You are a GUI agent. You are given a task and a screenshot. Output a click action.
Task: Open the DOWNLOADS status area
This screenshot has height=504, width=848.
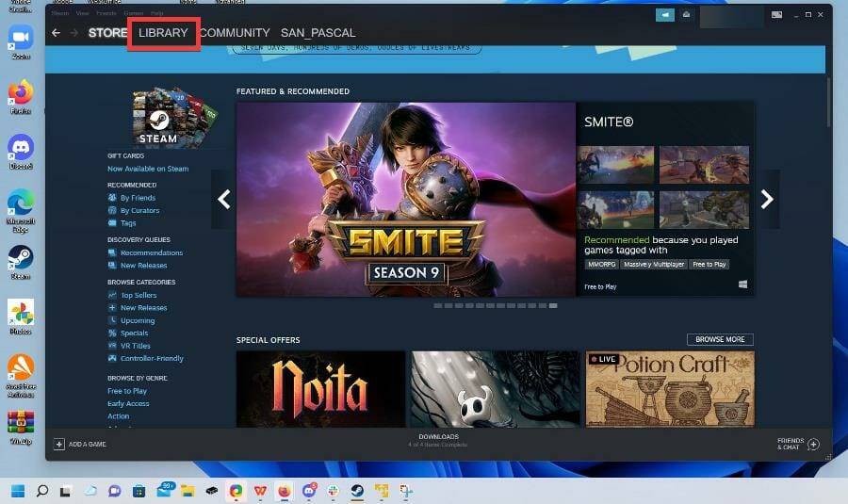438,440
